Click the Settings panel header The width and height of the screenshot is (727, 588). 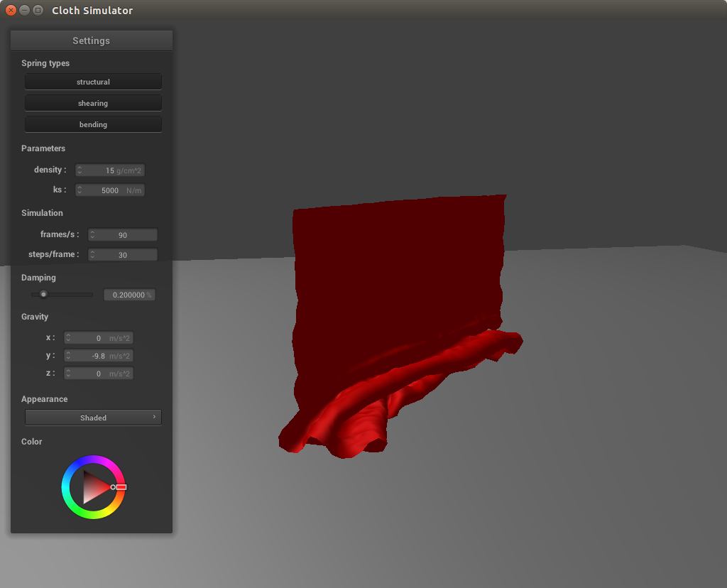91,40
